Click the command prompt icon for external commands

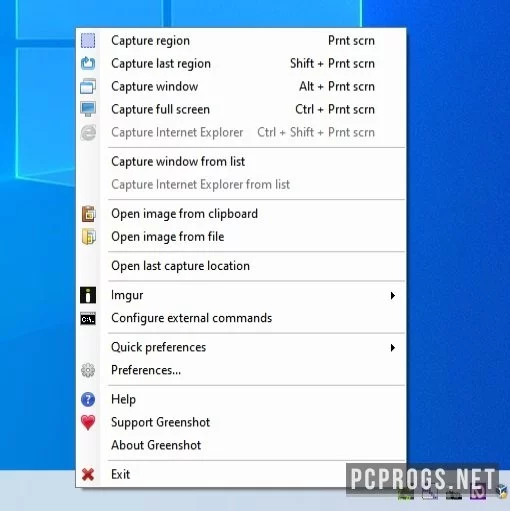(x=88, y=318)
